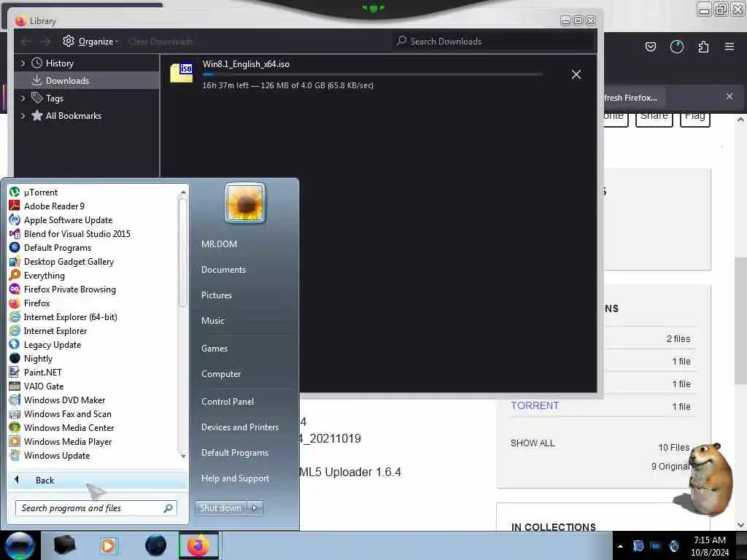Open Pictures from the Start menu
Screen dimensions: 747x560
click(x=216, y=295)
